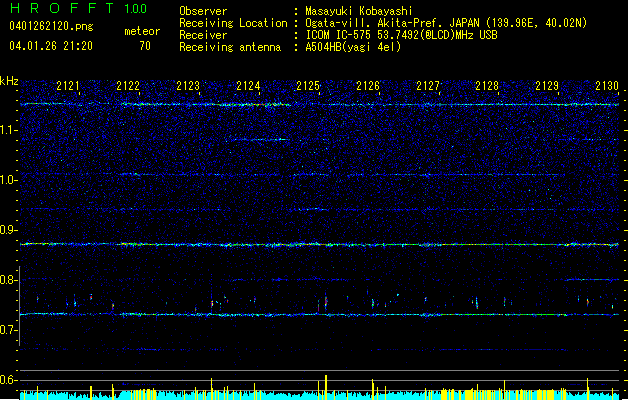The image size is (629, 400).
Task: Select the ICOM IC-575 receiver description
Action: pyautogui.click(x=402, y=35)
